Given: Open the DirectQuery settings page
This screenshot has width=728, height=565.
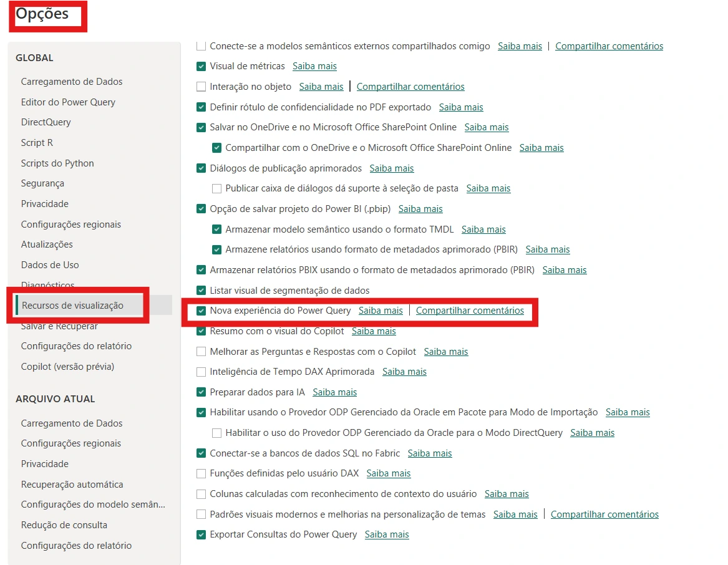Looking at the screenshot, I should coord(46,122).
